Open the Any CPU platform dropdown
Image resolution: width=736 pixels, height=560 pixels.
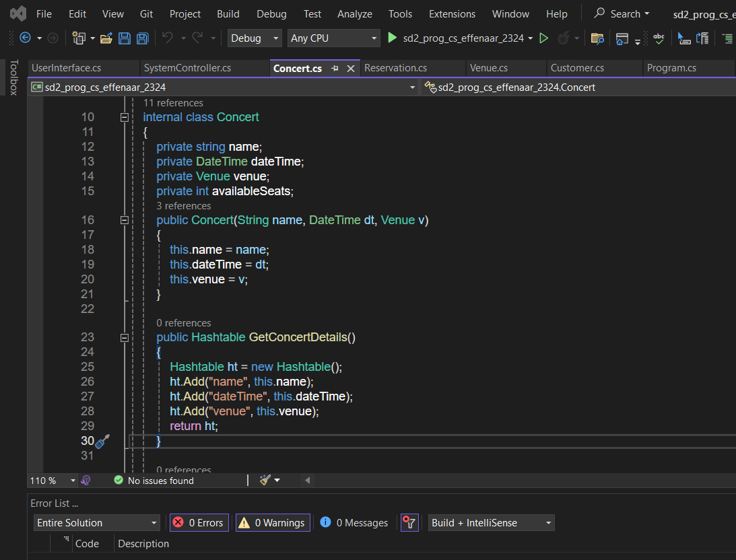pyautogui.click(x=334, y=38)
